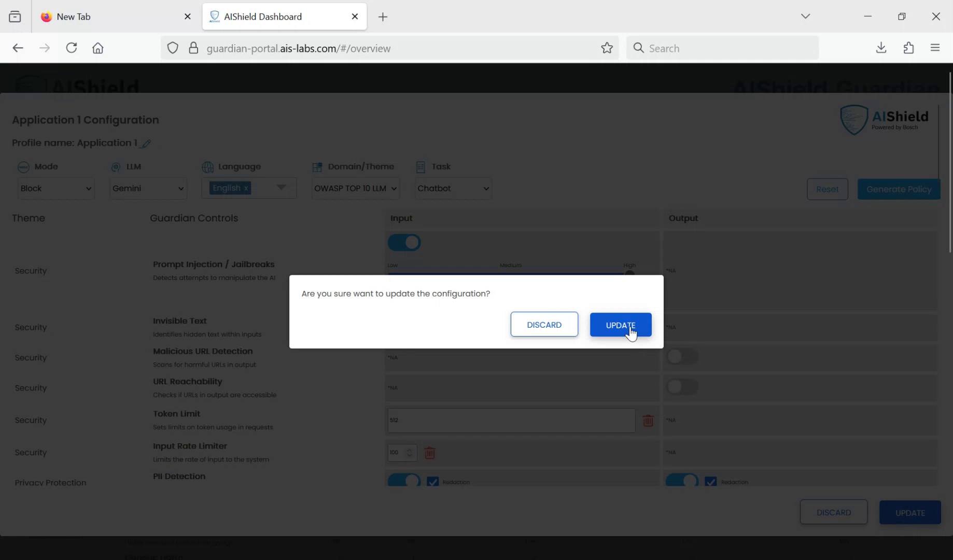The image size is (953, 560).
Task: Click the Domain/Theme grid icon
Action: click(x=318, y=166)
